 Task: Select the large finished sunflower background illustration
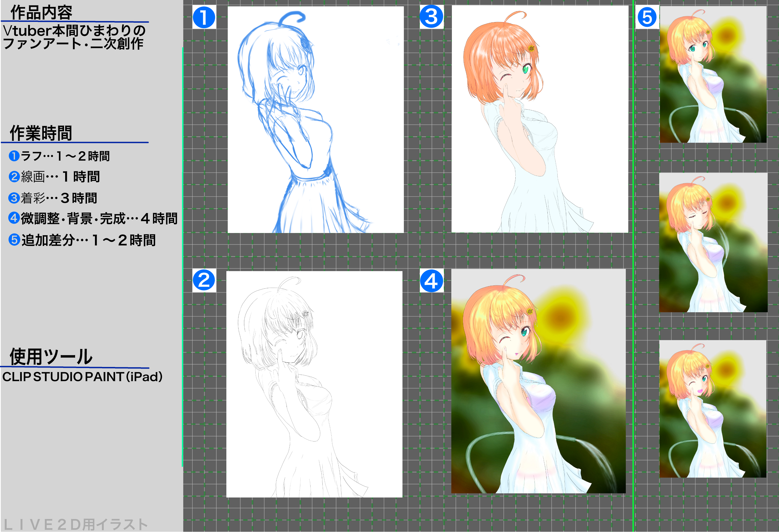[x=538, y=381]
